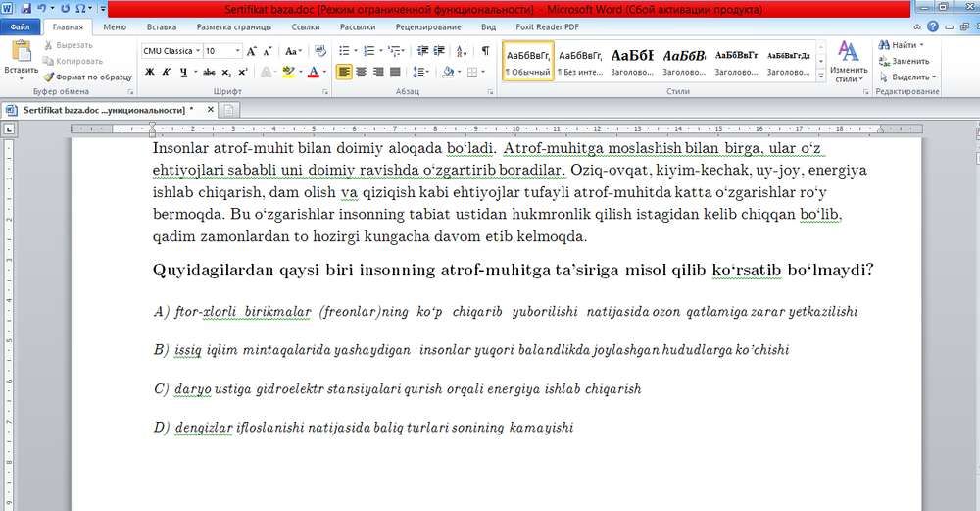The height and width of the screenshot is (511, 980).
Task: Click the ruler tab selector icon
Action: (9, 129)
